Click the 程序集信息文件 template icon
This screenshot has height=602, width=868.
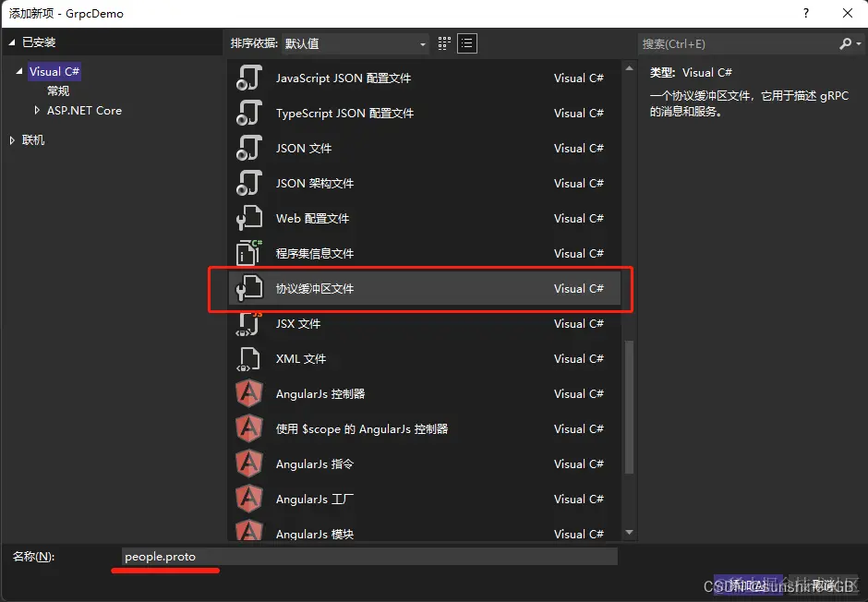tap(248, 253)
